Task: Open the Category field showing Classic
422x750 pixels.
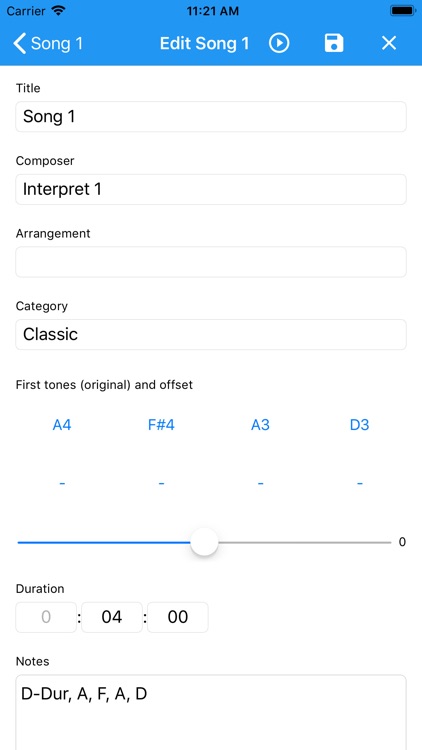Action: pyautogui.click(x=211, y=334)
